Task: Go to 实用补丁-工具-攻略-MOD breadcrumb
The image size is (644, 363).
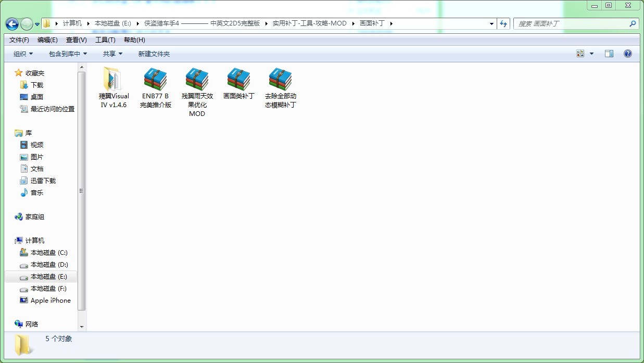Action: (x=309, y=23)
